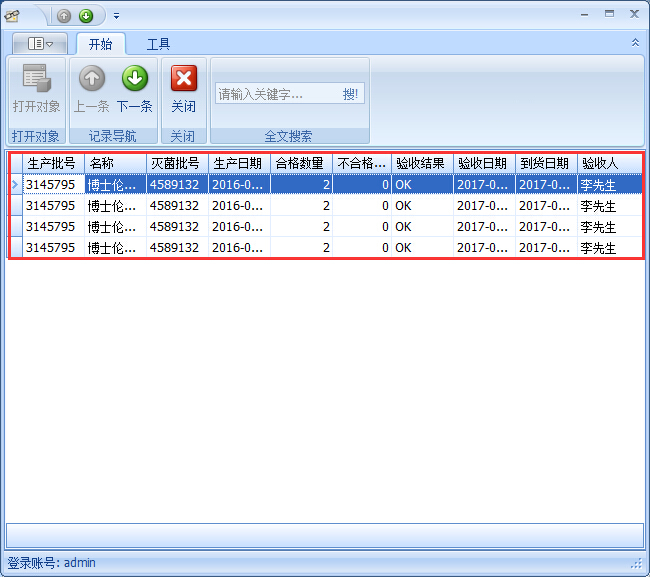The height and width of the screenshot is (577, 650).
Task: Switch to the 开始 tab
Action: pyautogui.click(x=100, y=44)
